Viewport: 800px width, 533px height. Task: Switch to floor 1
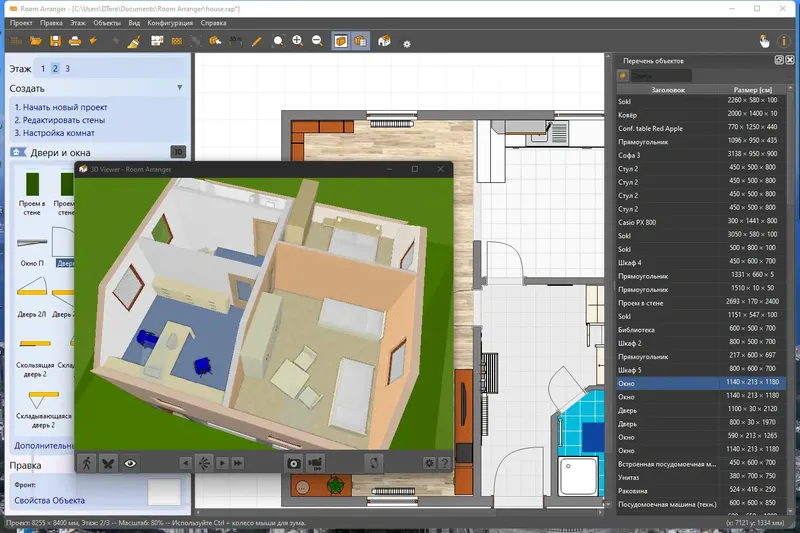[x=43, y=68]
